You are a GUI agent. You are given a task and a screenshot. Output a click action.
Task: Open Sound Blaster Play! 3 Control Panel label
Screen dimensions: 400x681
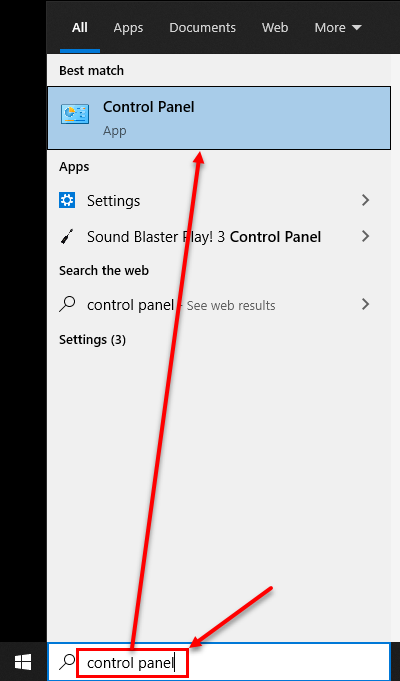(x=204, y=237)
